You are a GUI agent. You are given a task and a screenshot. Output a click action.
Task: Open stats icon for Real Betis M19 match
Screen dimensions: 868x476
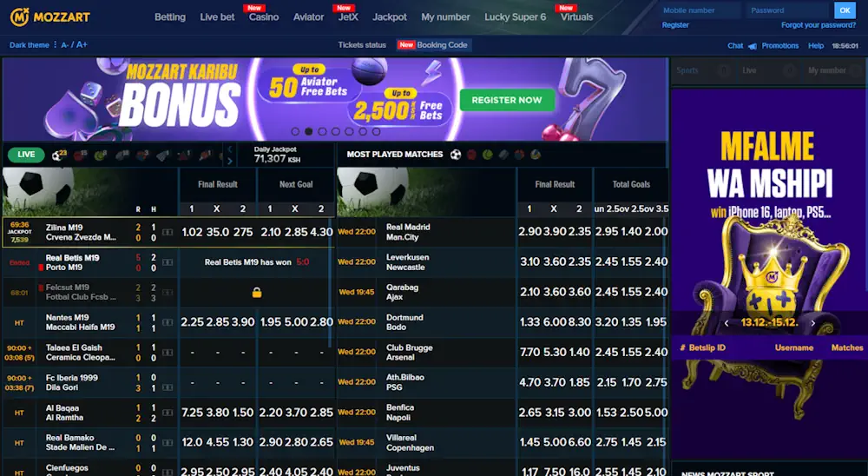coord(168,262)
